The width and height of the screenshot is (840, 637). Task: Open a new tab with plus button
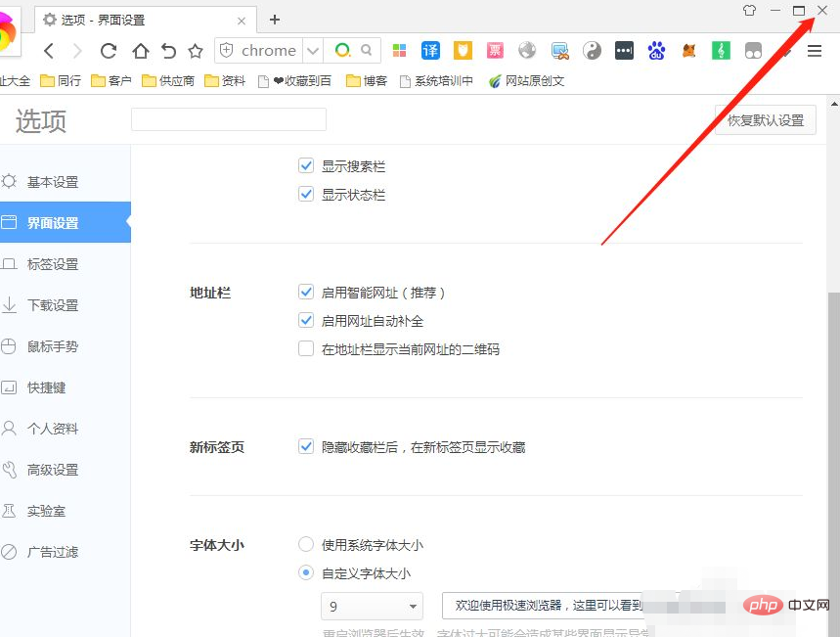click(275, 20)
